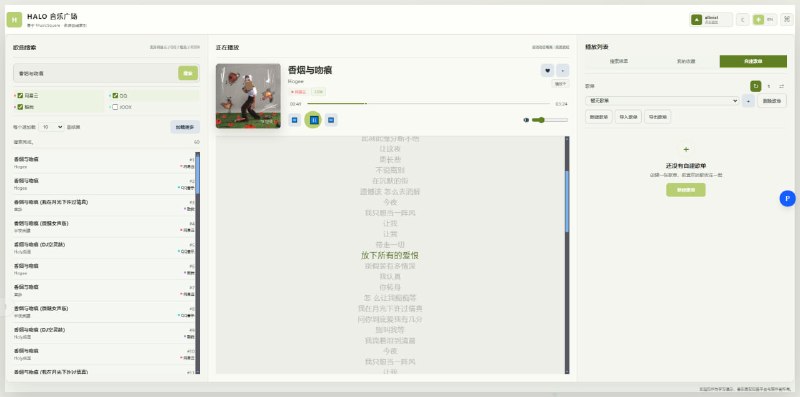
Task: Click the plus button beside playlist dropdown
Action: coord(748,101)
